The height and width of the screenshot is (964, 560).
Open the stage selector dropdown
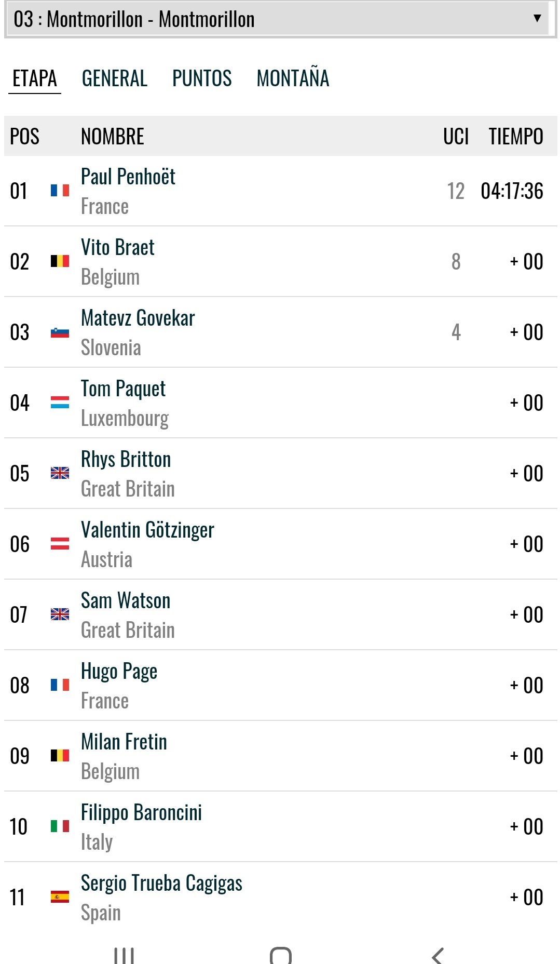coord(279,19)
